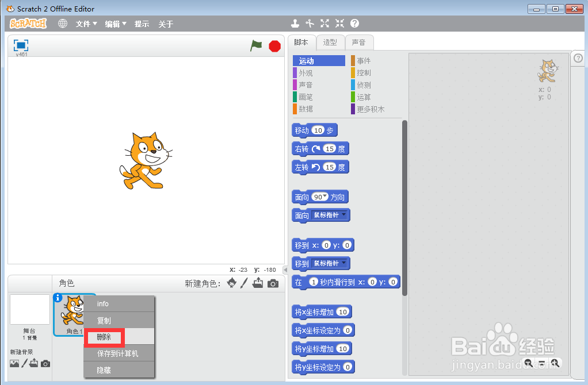The image size is (588, 385).
Task: Click the 15 field in 右转 block
Action: [330, 149]
